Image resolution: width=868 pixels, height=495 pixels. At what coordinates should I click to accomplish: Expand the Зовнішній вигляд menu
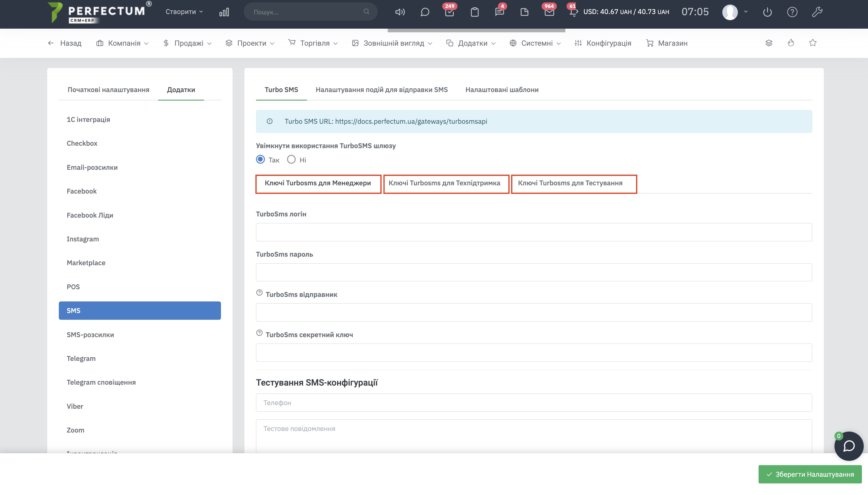(392, 43)
